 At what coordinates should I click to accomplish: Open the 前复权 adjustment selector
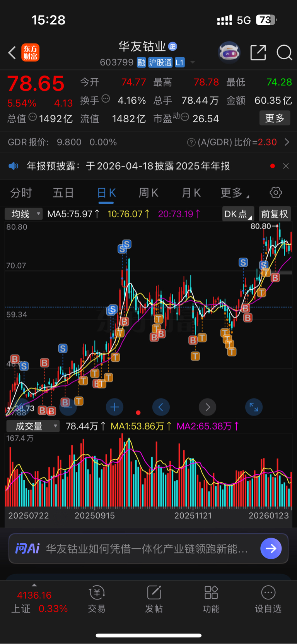tap(275, 214)
